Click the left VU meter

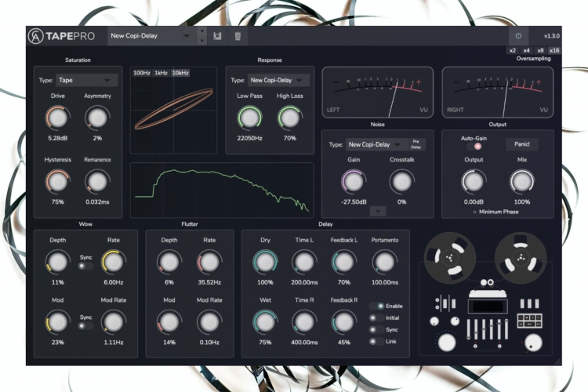click(x=378, y=93)
